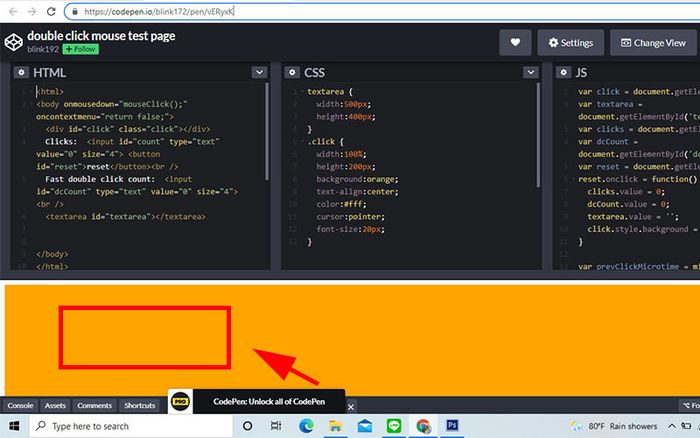Click 'reset.onclick = function()' line in JS

(x=638, y=179)
